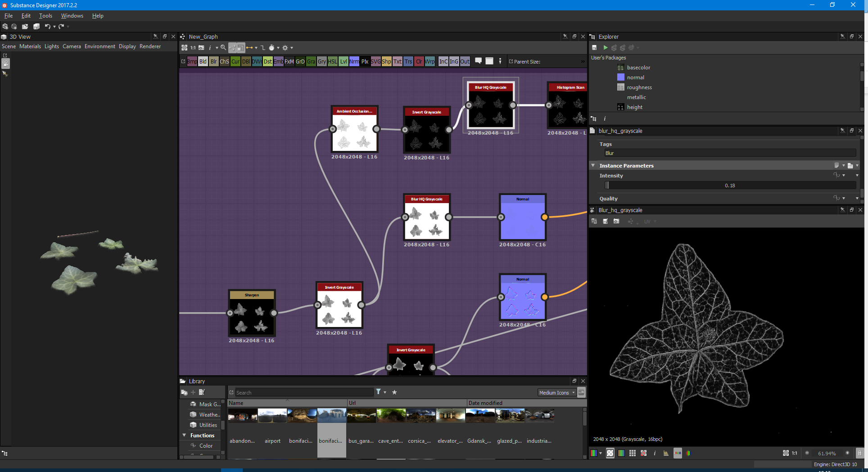Viewport: 868px width, 472px height.
Task: Collapse the Instance Parameters section
Action: [x=593, y=166]
